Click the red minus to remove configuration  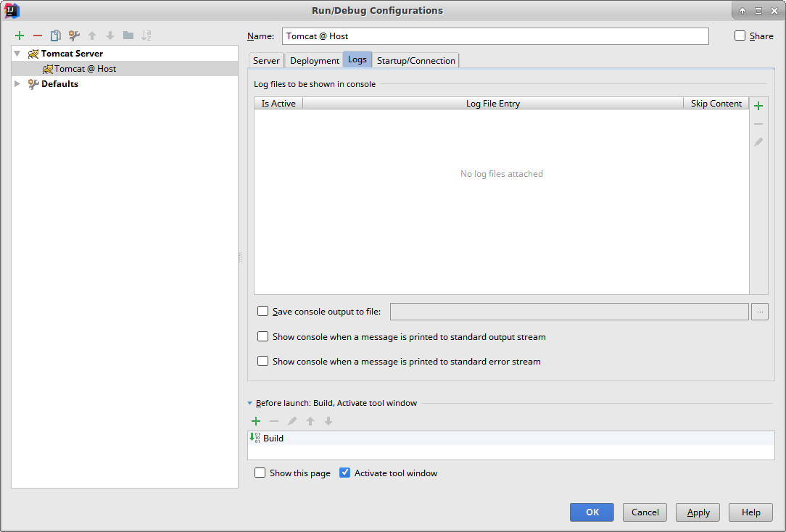coord(38,36)
